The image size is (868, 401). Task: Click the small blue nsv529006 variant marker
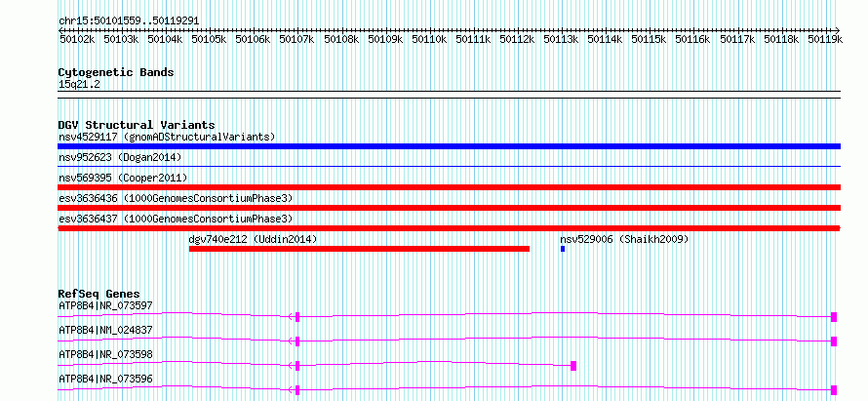[563, 249]
